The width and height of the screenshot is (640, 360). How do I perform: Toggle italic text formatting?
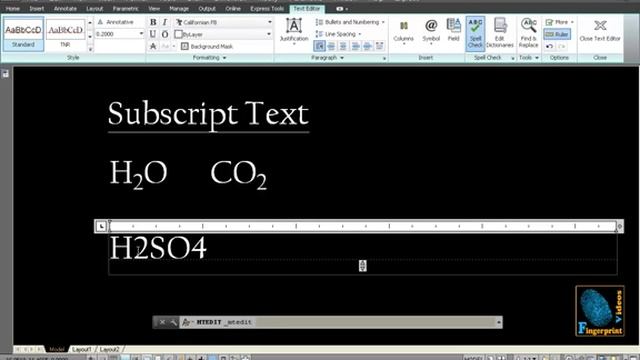(x=165, y=22)
